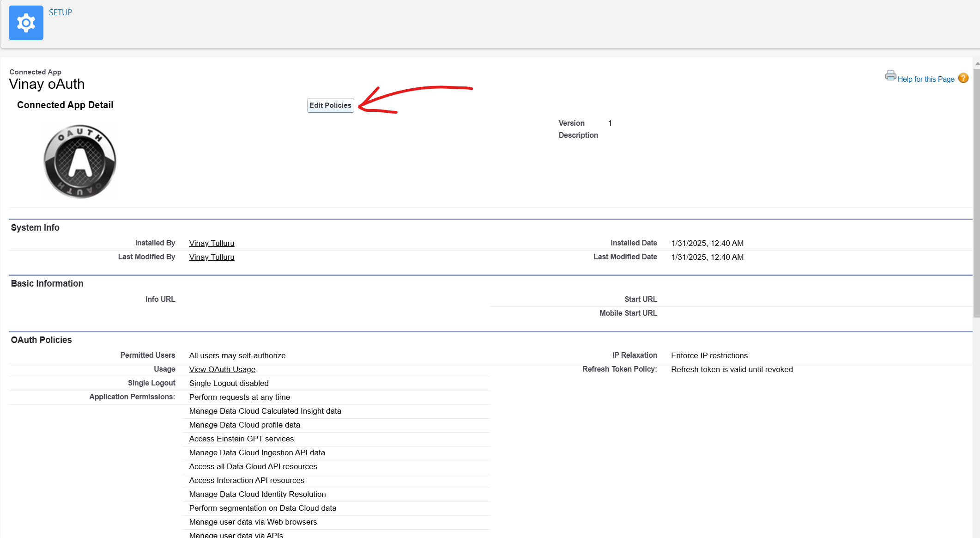Click the SETUP header label
The height and width of the screenshot is (538, 980).
(x=60, y=12)
